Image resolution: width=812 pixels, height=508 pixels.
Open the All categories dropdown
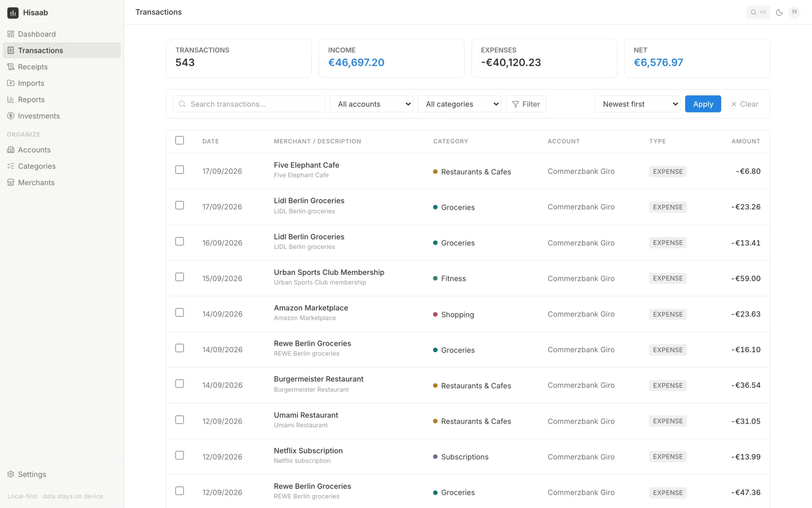pyautogui.click(x=460, y=104)
